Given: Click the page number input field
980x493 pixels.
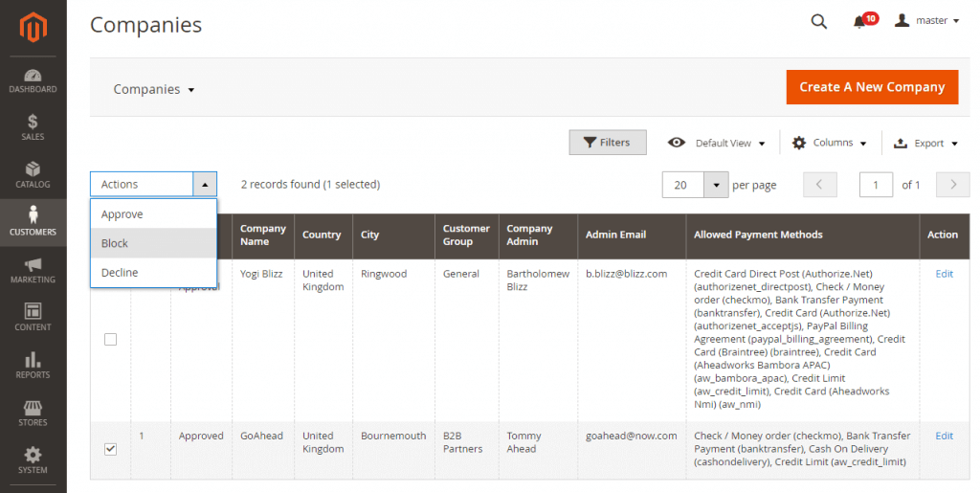Looking at the screenshot, I should [876, 185].
